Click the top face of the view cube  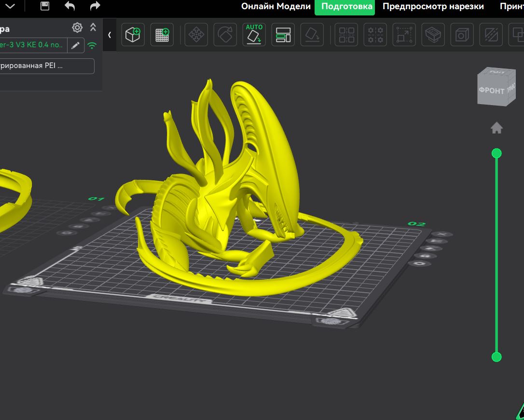(x=498, y=71)
